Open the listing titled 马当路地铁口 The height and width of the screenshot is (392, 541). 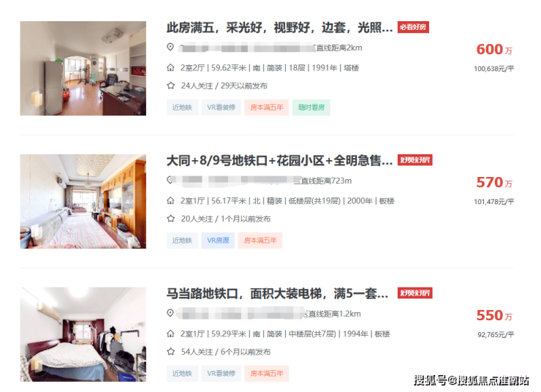[277, 294]
